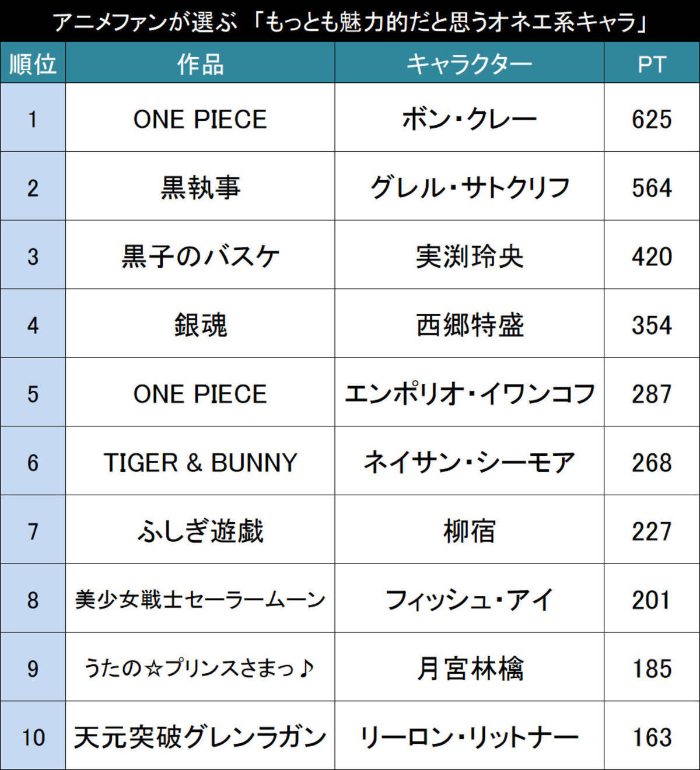
Task: Select the 黒執事 title cell
Action: click(x=200, y=187)
